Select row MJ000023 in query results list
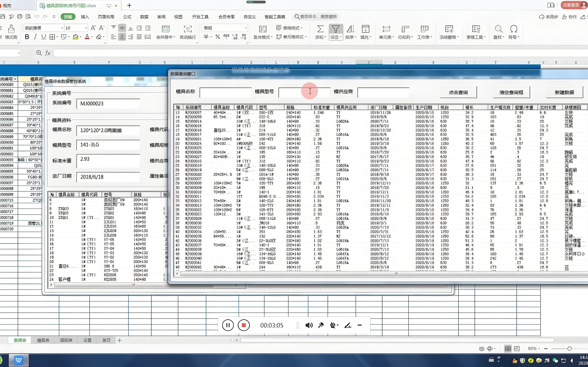The width and height of the screenshot is (588, 367). click(381, 214)
